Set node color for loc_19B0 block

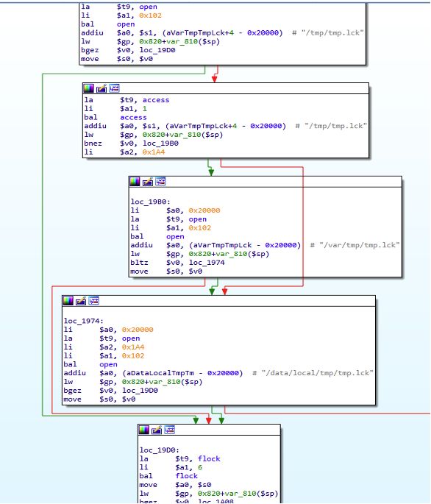(135, 182)
